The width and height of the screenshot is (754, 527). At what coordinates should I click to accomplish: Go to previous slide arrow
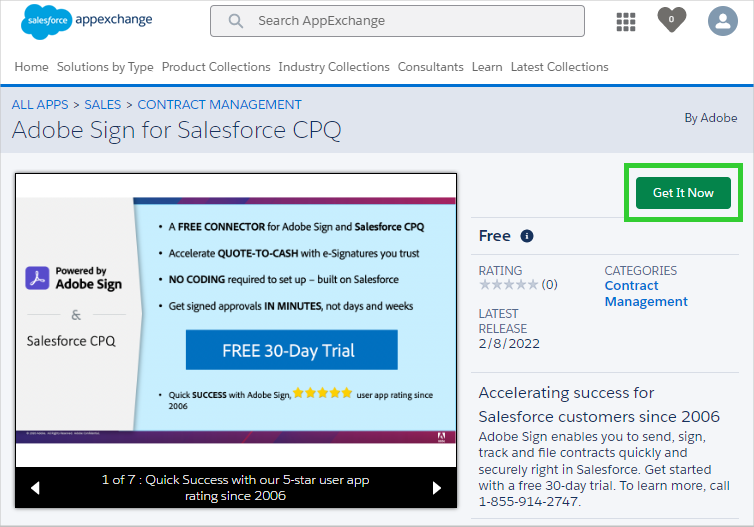[35, 488]
